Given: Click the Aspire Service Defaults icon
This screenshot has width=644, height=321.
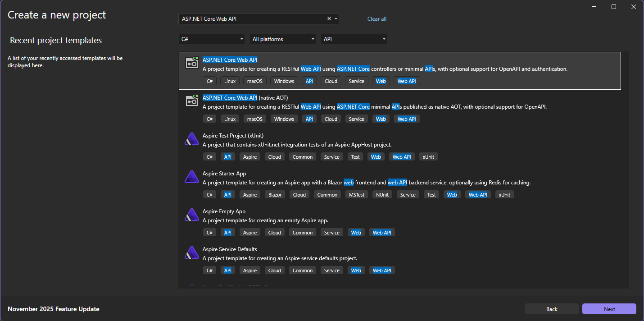Looking at the screenshot, I should click(x=191, y=252).
